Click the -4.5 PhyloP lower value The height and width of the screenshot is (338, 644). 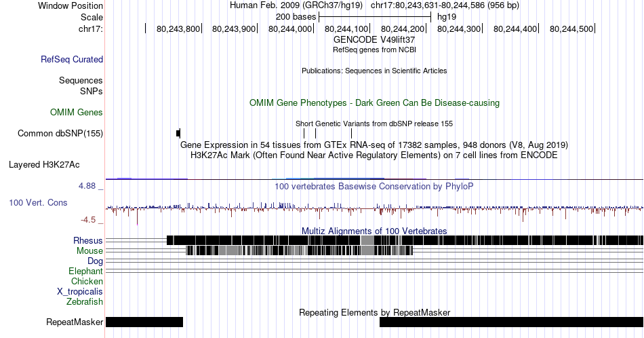[88, 220]
